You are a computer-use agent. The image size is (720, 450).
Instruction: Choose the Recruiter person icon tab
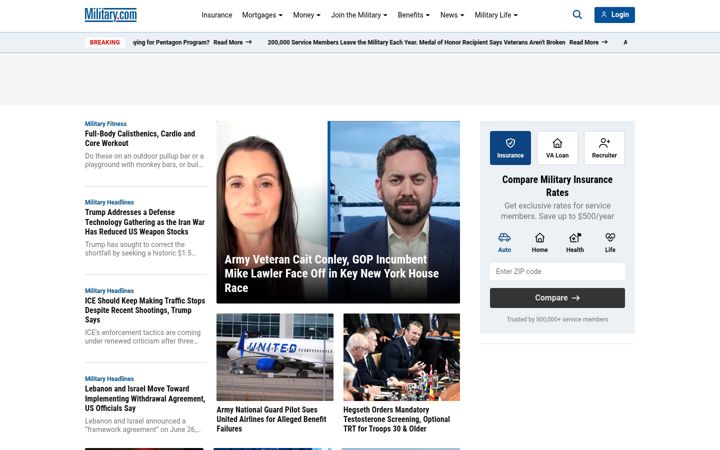pyautogui.click(x=604, y=148)
